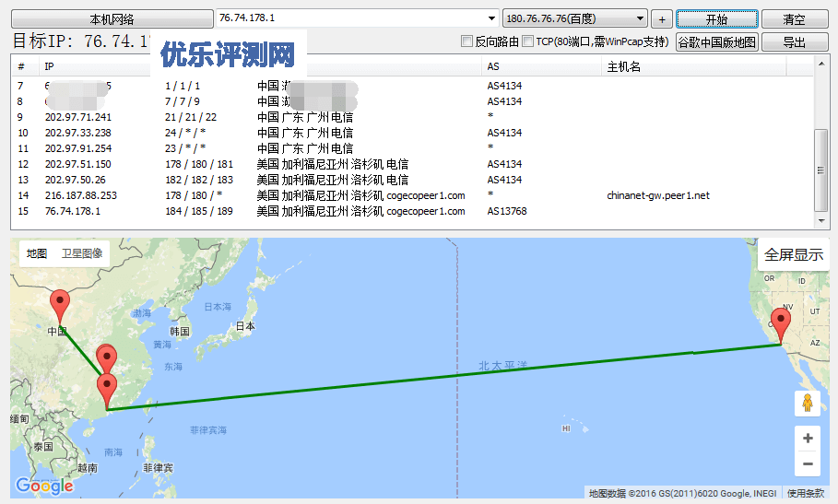Click the + add button
The width and height of the screenshot is (838, 504).
pos(662,19)
